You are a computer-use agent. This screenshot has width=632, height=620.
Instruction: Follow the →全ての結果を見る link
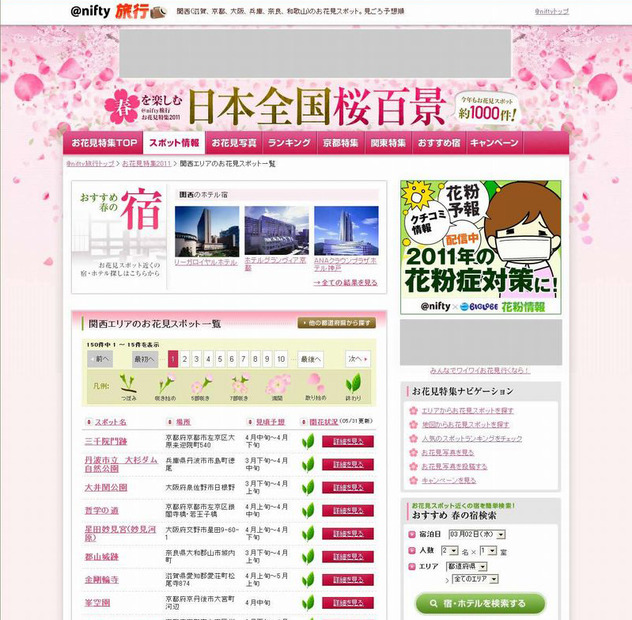click(x=345, y=283)
